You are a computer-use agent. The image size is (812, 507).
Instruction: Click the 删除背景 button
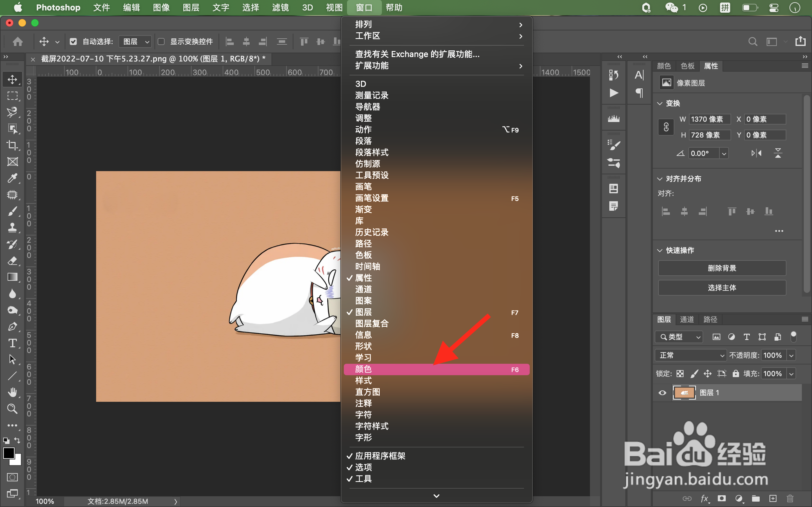(x=722, y=268)
